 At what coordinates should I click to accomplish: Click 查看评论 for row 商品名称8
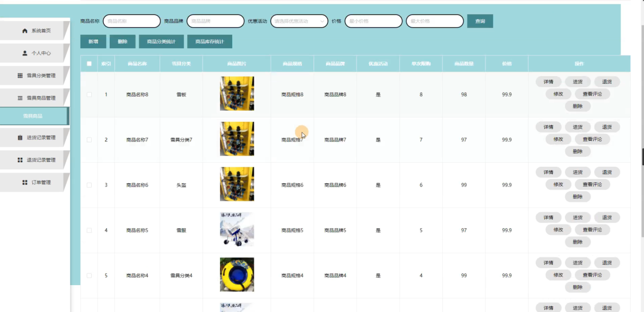[592, 94]
